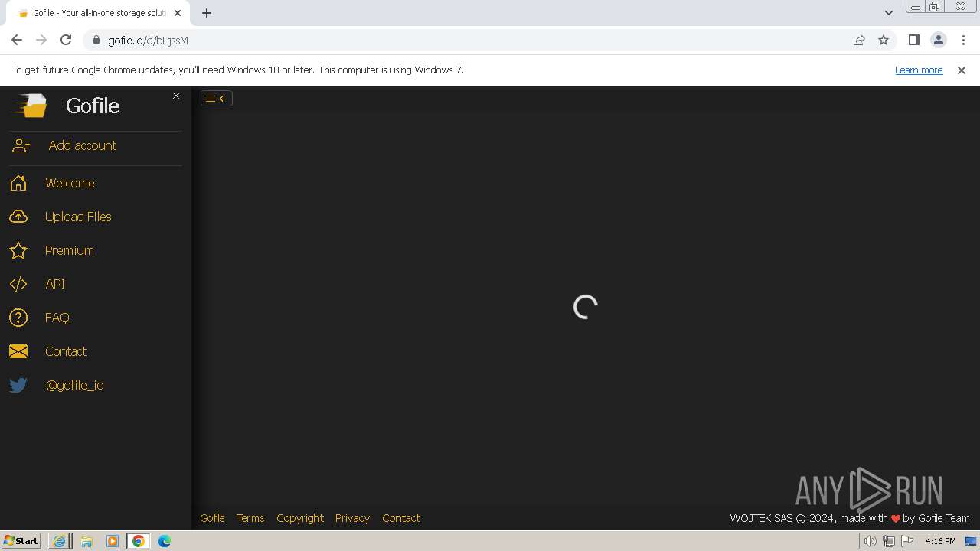The image size is (980, 551).
Task: Open Chrome three-dot menu
Action: click(x=962, y=40)
